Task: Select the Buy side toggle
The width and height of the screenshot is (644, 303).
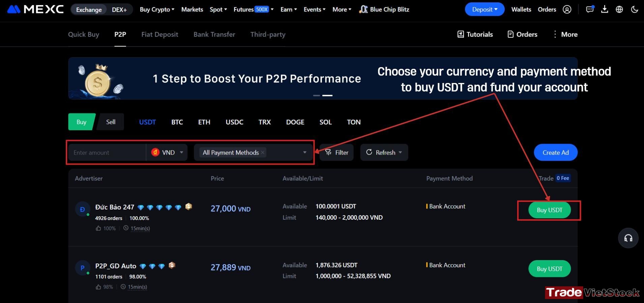Action: [x=81, y=122]
